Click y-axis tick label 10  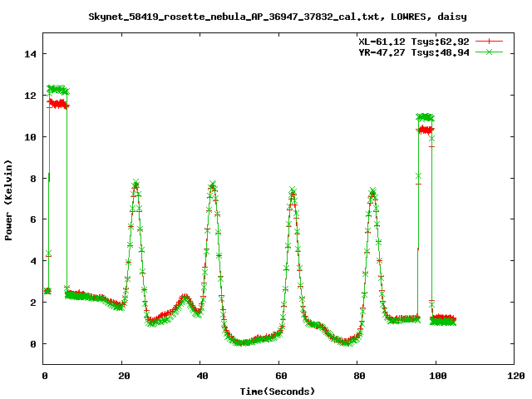pyautogui.click(x=30, y=136)
